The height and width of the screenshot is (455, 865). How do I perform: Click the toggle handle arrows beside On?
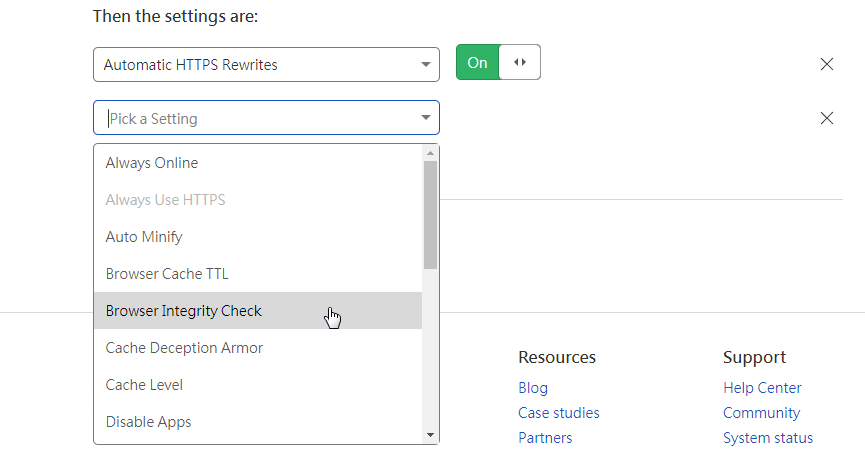pyautogui.click(x=520, y=62)
